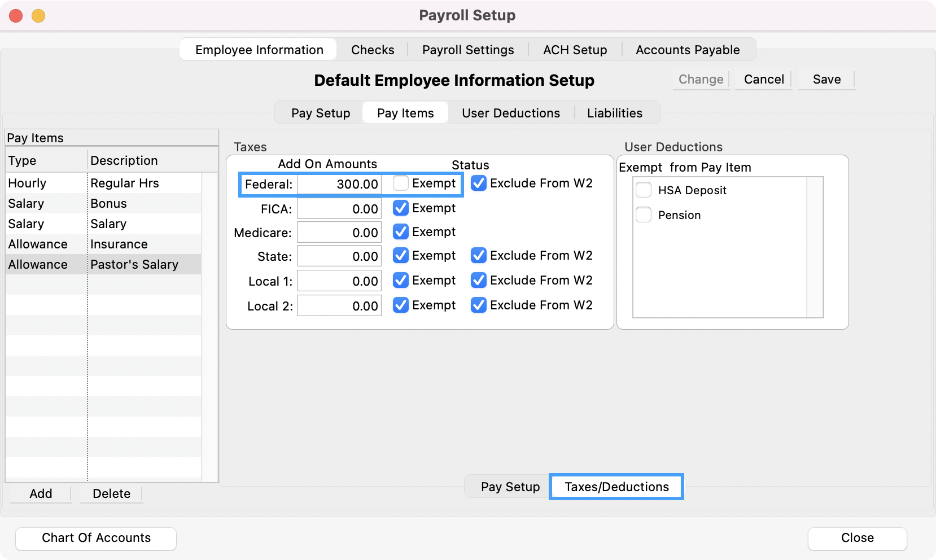Uncheck Federal Exclude From W2
Image resolution: width=936 pixels, height=560 pixels.
coord(479,183)
